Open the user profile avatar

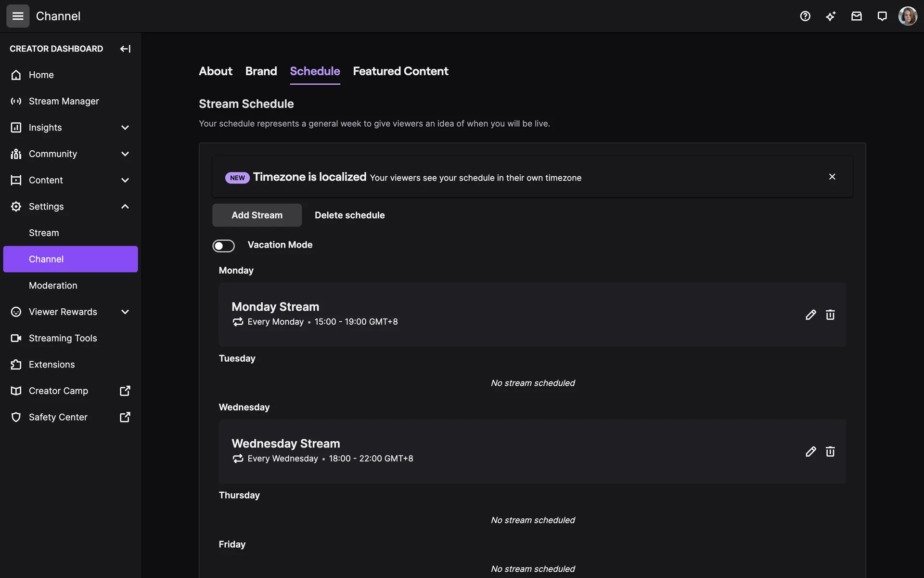tap(907, 16)
